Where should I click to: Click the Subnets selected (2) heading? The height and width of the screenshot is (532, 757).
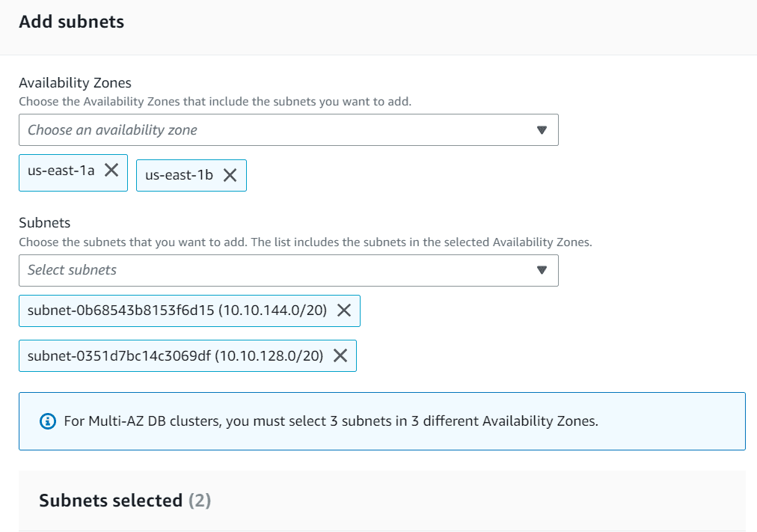(125, 501)
